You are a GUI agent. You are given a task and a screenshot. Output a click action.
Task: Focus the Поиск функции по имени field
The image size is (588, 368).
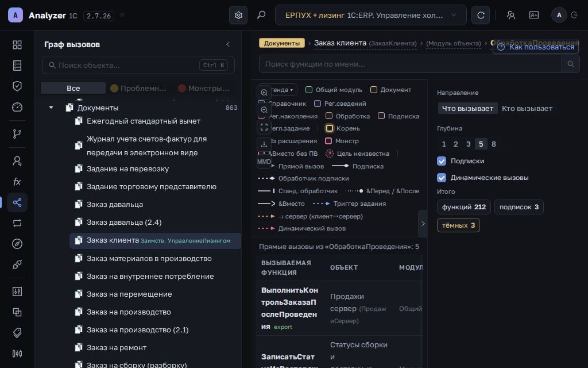[x=411, y=64]
